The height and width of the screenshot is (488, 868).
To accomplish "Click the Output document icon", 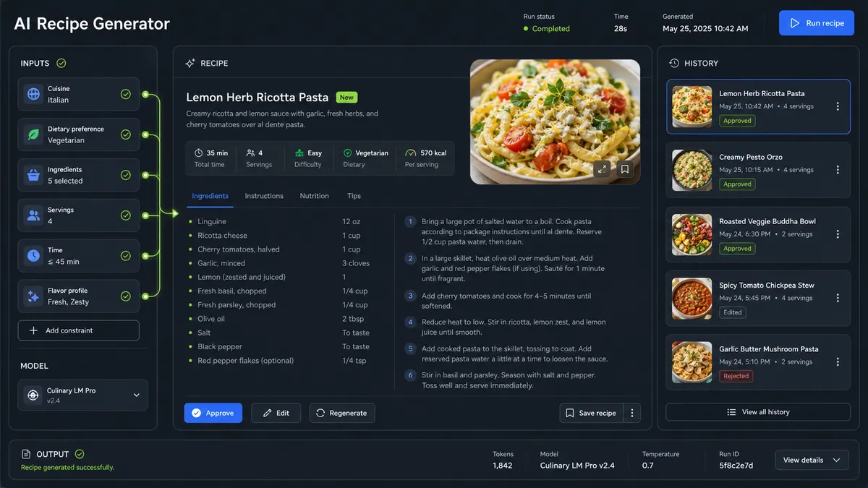I will point(27,454).
